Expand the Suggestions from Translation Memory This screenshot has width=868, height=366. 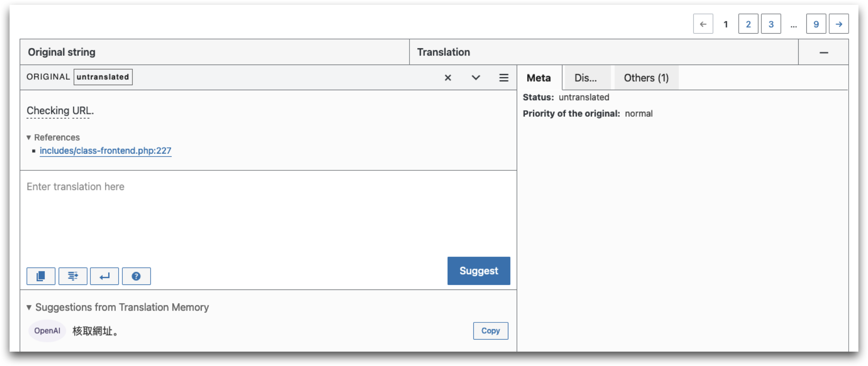coord(29,307)
